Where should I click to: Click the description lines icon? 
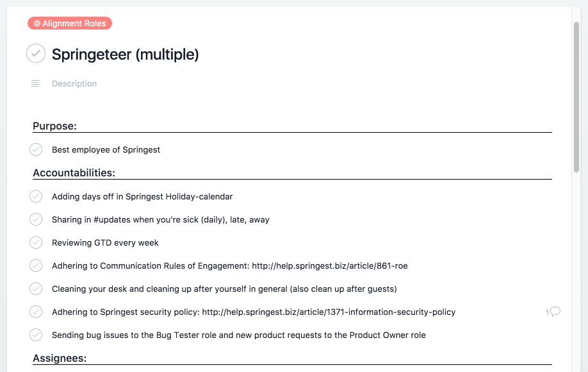tap(35, 83)
